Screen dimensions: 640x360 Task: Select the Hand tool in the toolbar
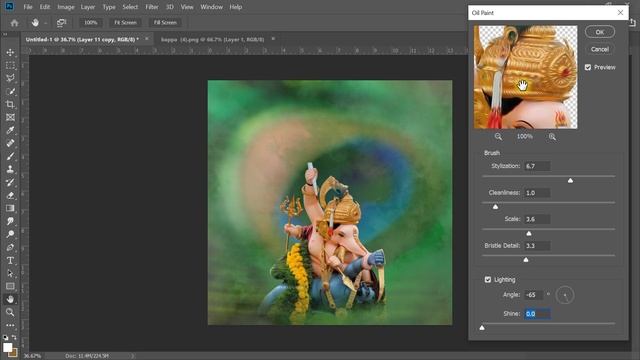(10, 299)
